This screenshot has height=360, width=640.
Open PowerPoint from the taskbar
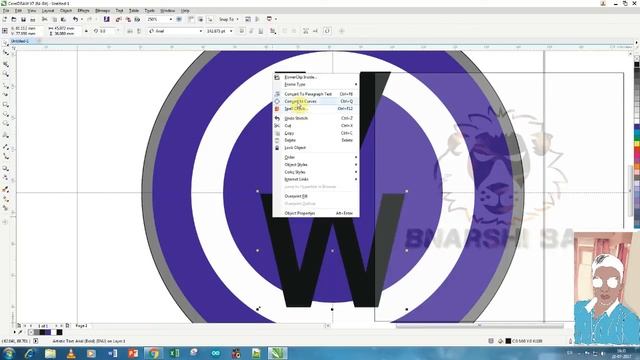click(x=133, y=353)
